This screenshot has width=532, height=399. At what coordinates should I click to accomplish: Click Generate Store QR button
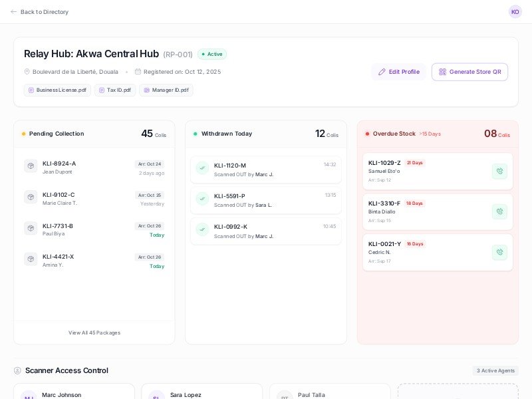pyautogui.click(x=469, y=72)
